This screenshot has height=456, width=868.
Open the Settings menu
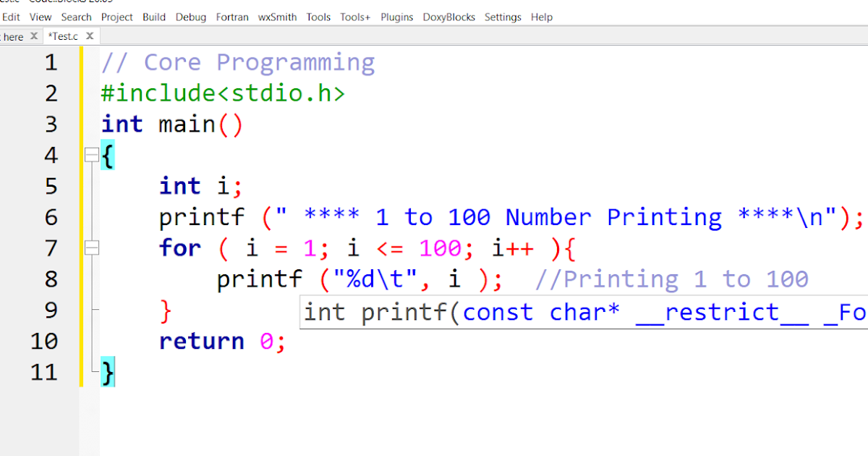pyautogui.click(x=503, y=17)
